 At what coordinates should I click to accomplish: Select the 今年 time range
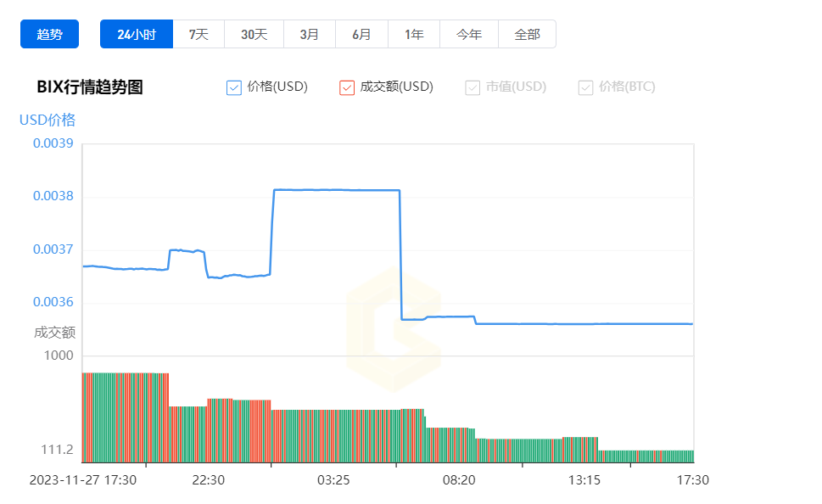click(x=468, y=34)
